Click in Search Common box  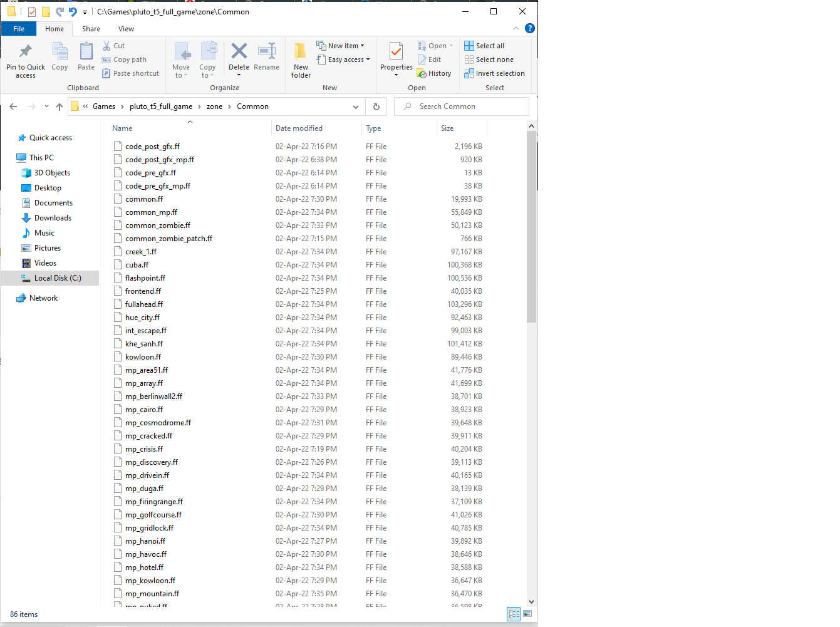click(462, 106)
